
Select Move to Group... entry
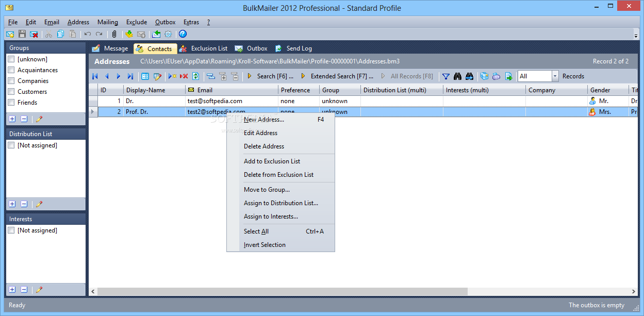pos(280,190)
